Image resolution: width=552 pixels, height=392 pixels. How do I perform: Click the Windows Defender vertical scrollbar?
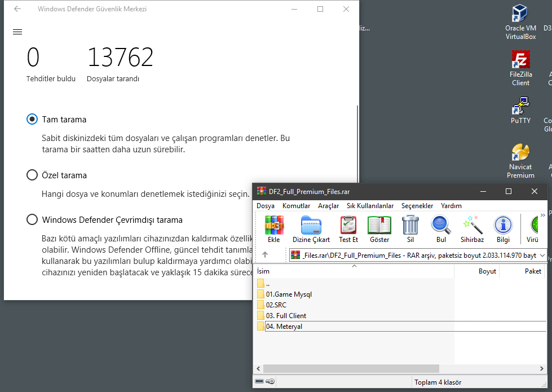(357, 144)
